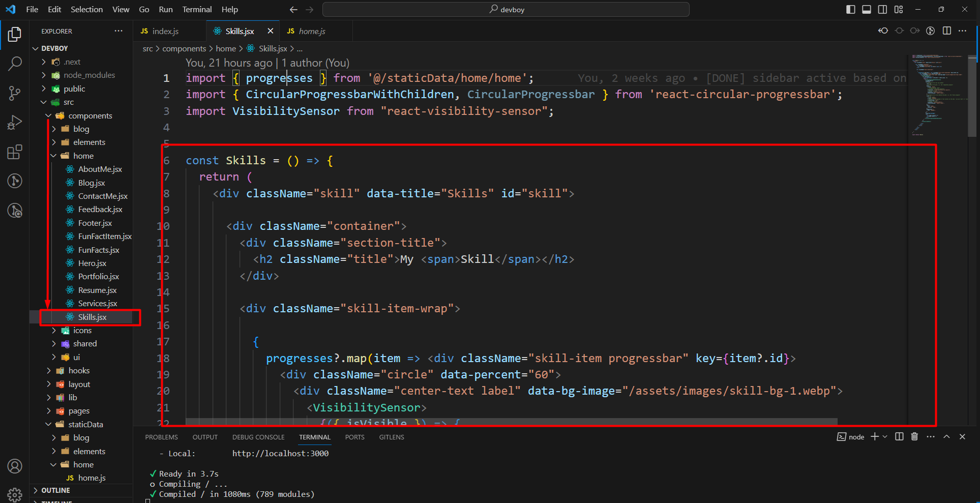Expand the hooks folder

(x=79, y=371)
